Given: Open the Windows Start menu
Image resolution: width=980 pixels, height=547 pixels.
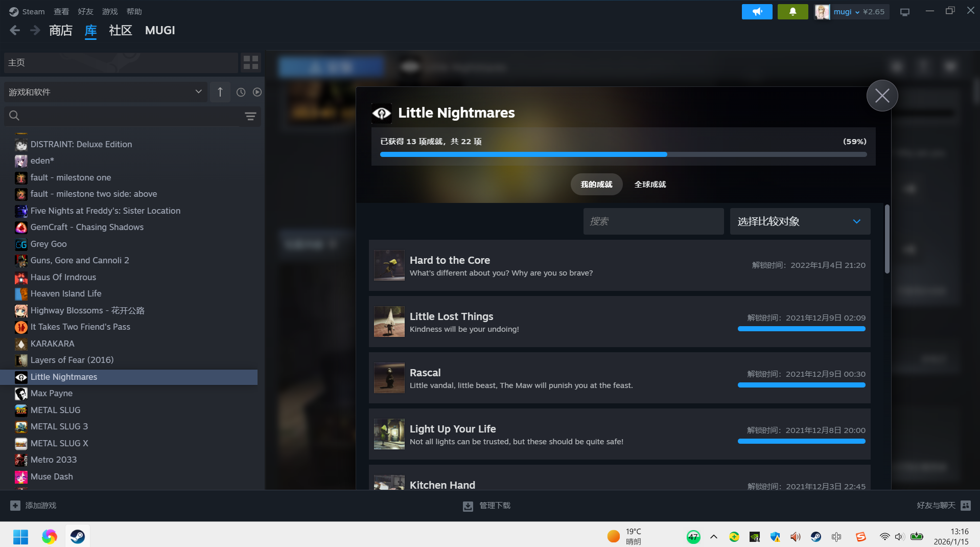Looking at the screenshot, I should (21, 537).
